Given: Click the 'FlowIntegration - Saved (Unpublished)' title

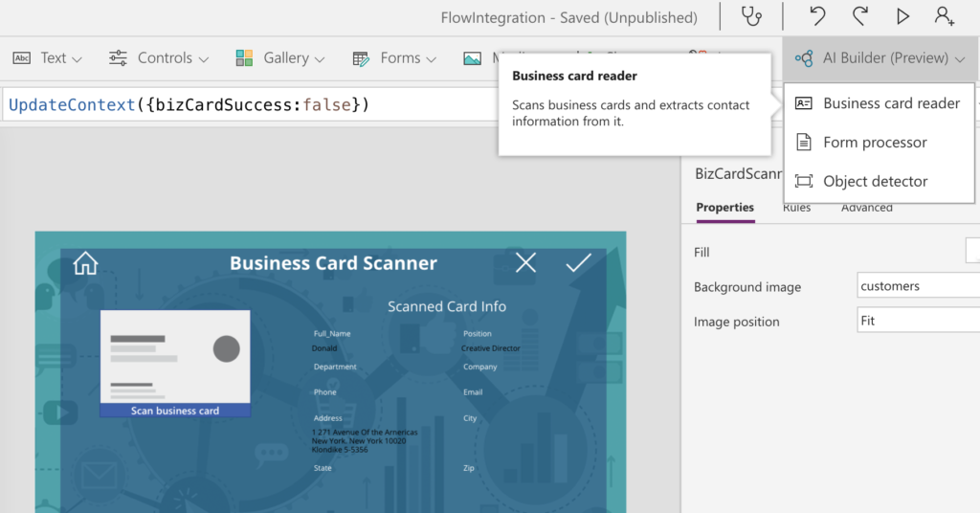Looking at the screenshot, I should 568,17.
